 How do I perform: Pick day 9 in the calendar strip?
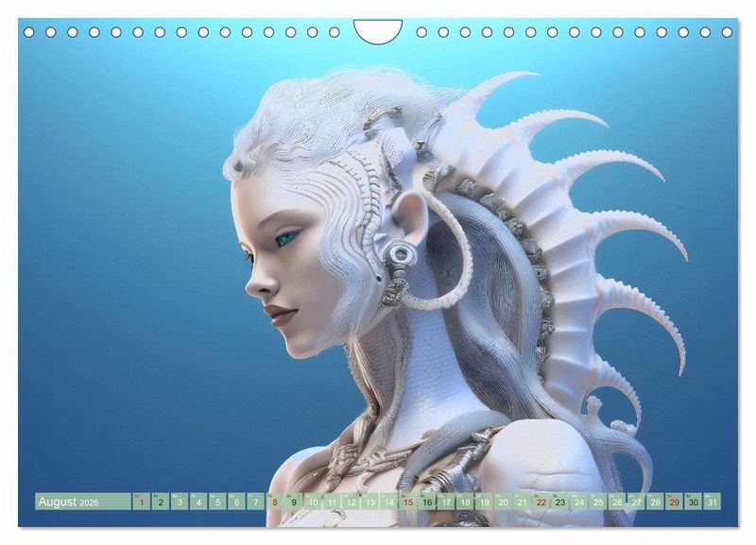pos(294,502)
